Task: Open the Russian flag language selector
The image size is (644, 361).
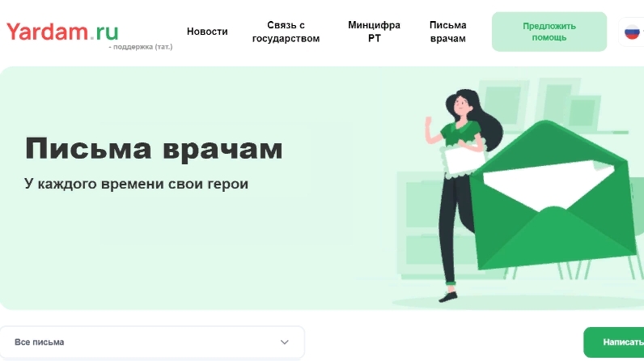Action: point(633,32)
